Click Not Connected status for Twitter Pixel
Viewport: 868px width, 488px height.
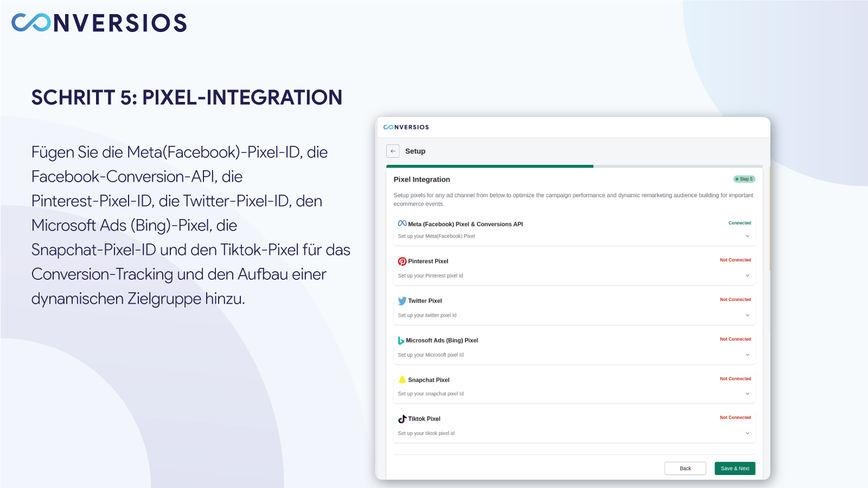tap(736, 299)
